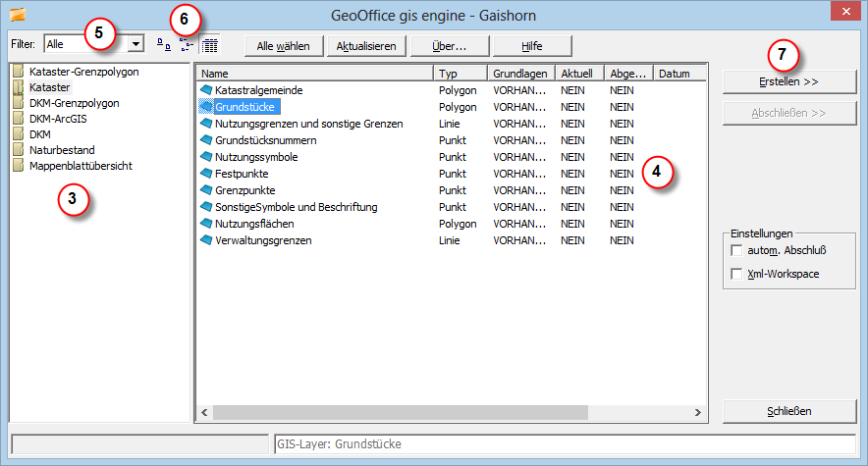Select the Mappenblattübersicht tree item
The image size is (868, 466).
click(81, 165)
